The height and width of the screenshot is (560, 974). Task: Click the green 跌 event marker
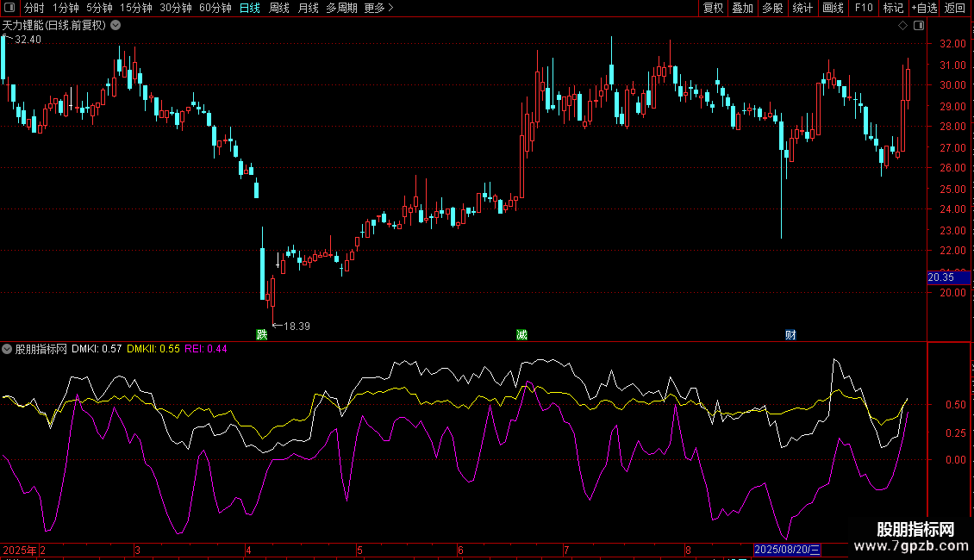(261, 334)
